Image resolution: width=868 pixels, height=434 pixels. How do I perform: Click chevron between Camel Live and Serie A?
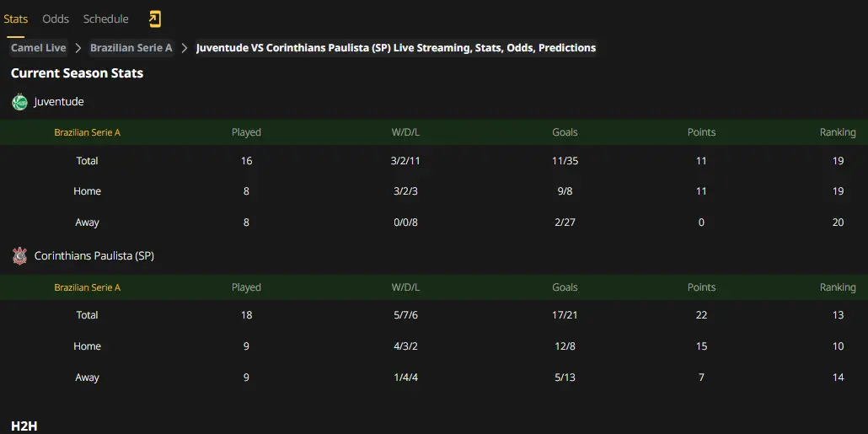point(78,48)
